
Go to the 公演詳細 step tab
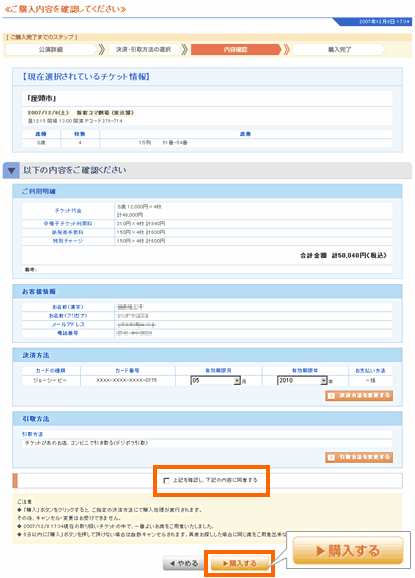click(x=51, y=49)
